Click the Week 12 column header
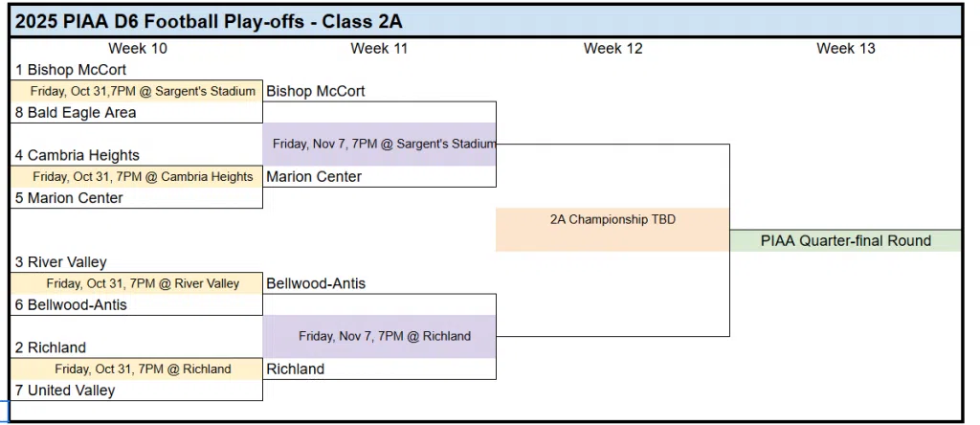This screenshot has height=425, width=980. (612, 49)
